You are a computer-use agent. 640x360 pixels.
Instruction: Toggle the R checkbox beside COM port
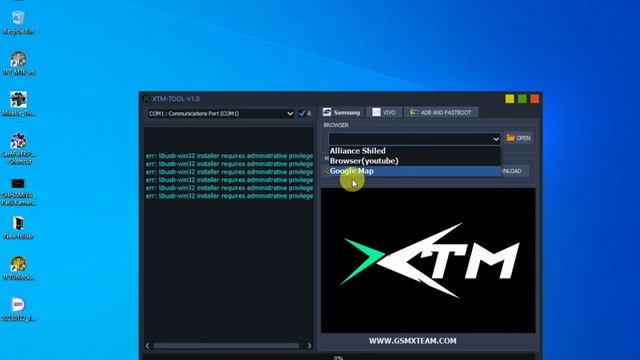302,113
